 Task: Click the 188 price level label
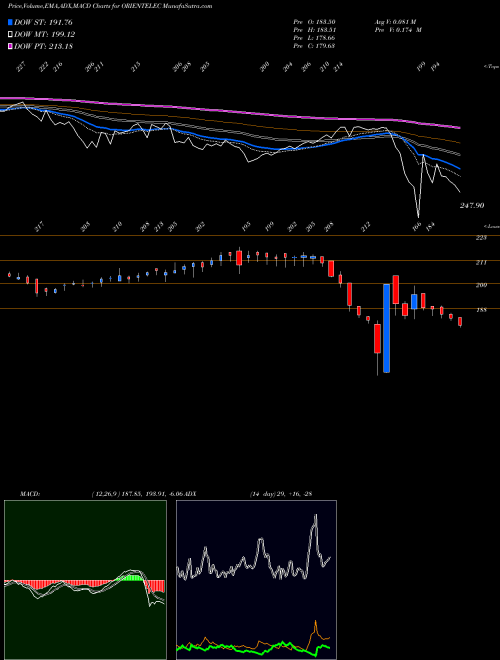pyautogui.click(x=481, y=310)
